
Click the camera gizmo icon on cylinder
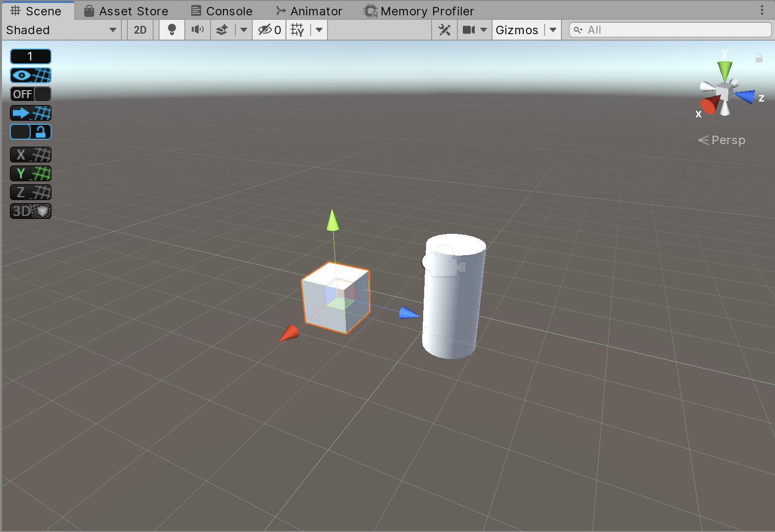click(444, 262)
